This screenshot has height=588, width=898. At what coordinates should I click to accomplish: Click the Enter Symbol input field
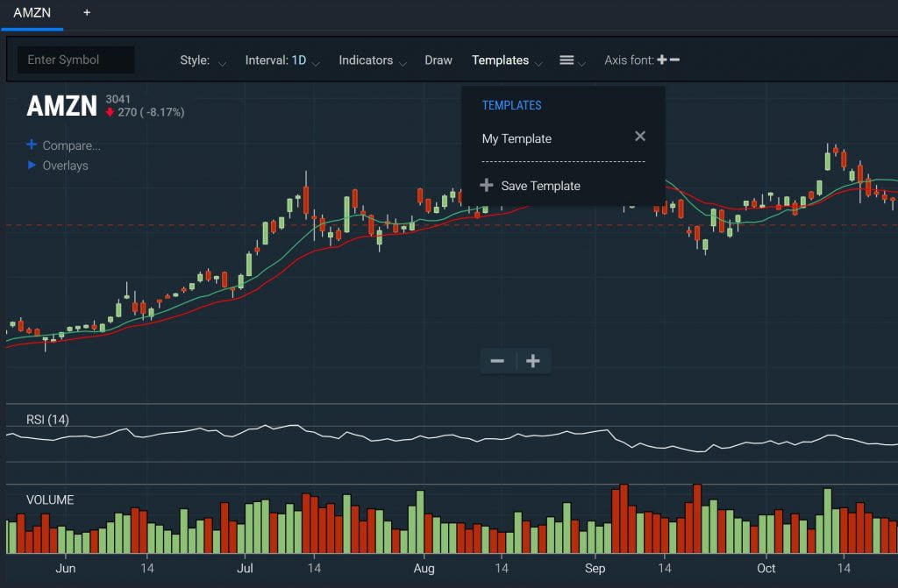point(75,60)
